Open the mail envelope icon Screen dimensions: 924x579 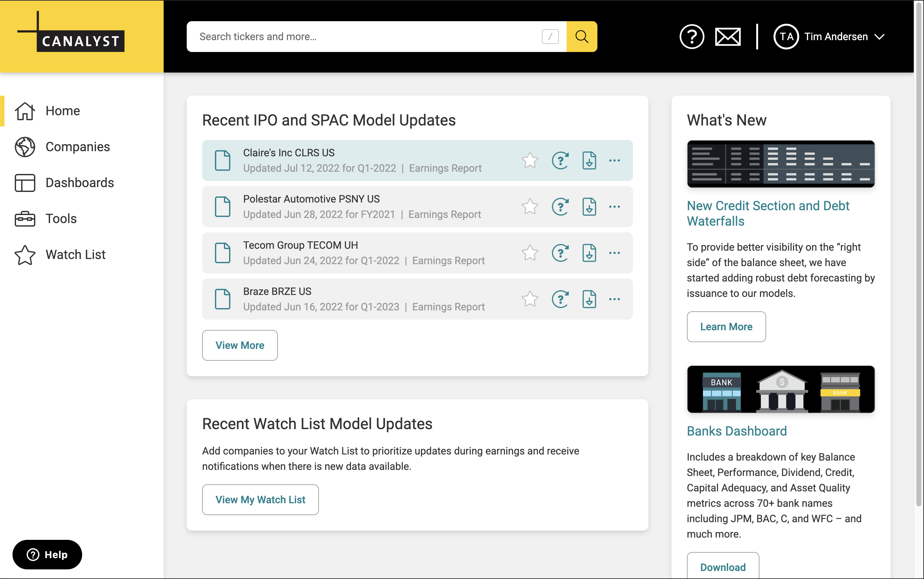(x=727, y=37)
